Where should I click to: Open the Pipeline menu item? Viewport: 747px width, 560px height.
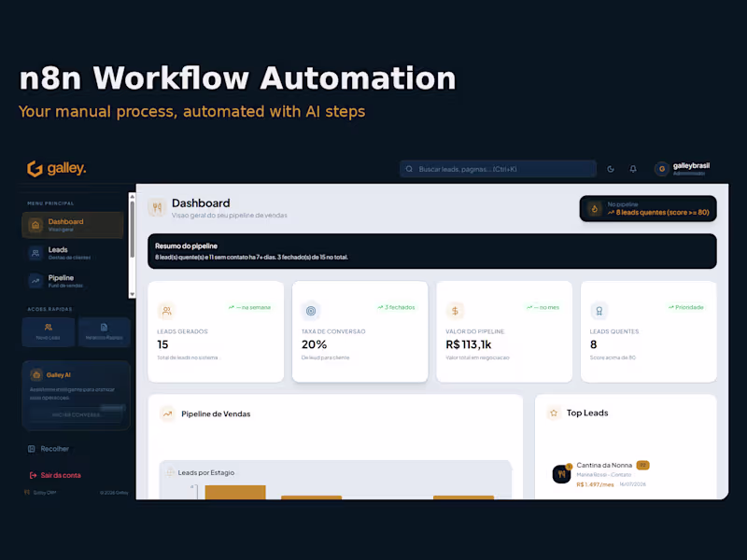click(73, 281)
